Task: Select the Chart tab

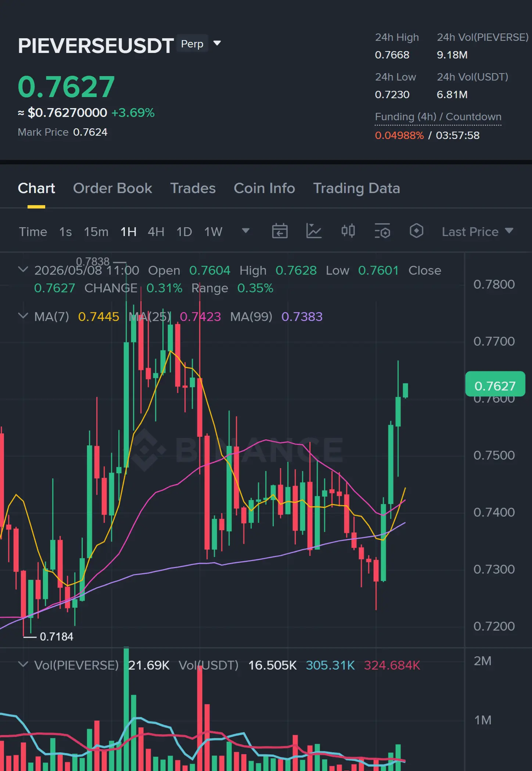Action: 36,188
